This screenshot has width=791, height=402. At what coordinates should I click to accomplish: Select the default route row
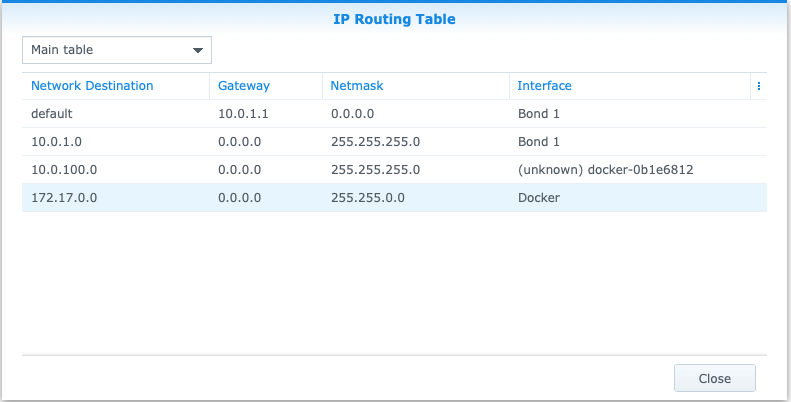click(x=51, y=114)
